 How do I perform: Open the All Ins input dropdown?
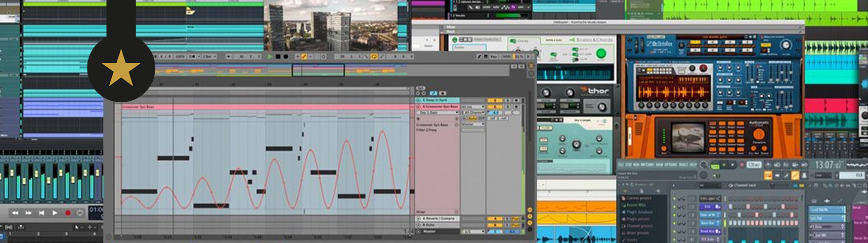[473, 107]
